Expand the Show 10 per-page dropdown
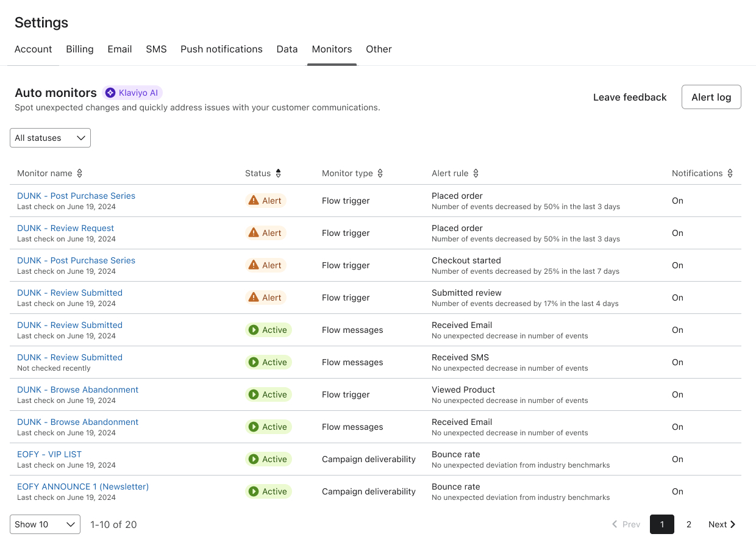 (45, 524)
